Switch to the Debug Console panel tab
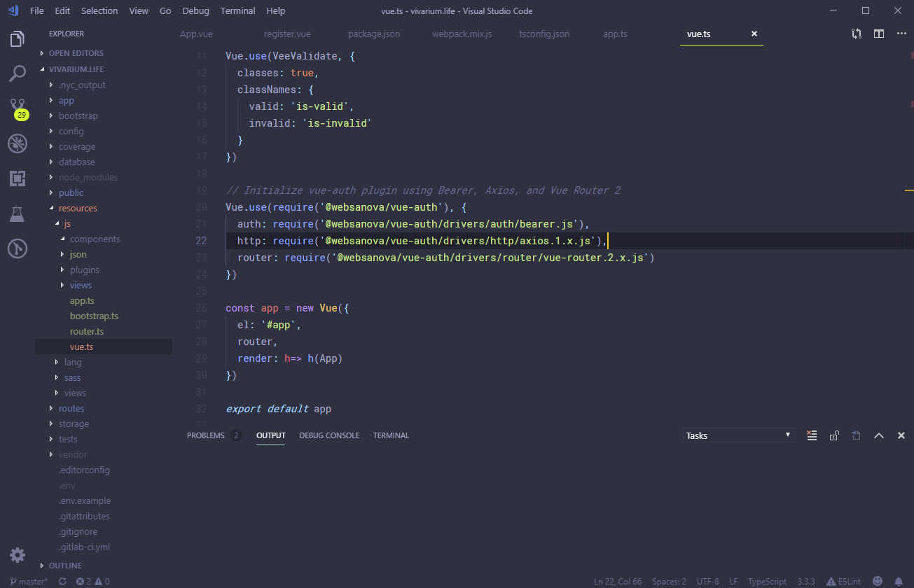Screen dimensions: 914x588 (x=329, y=435)
